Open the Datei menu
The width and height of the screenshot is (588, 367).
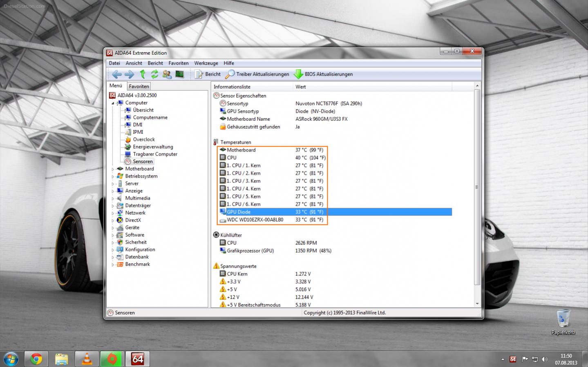pyautogui.click(x=114, y=63)
